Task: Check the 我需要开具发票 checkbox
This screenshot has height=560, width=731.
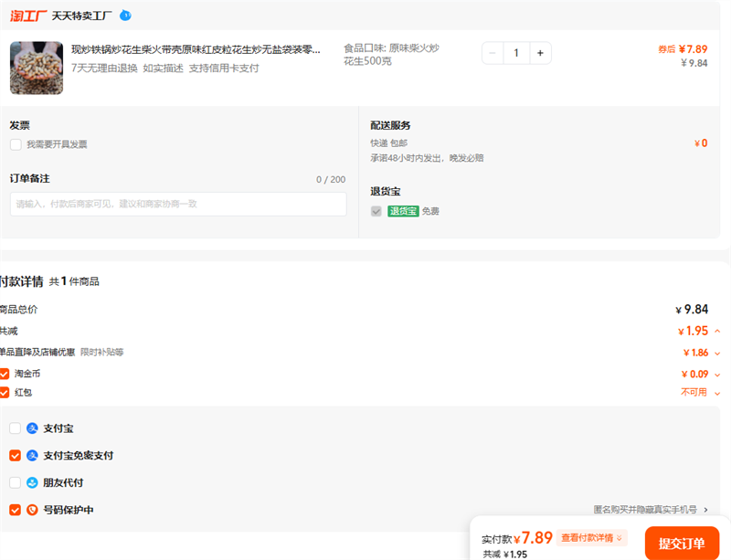Action: click(16, 144)
